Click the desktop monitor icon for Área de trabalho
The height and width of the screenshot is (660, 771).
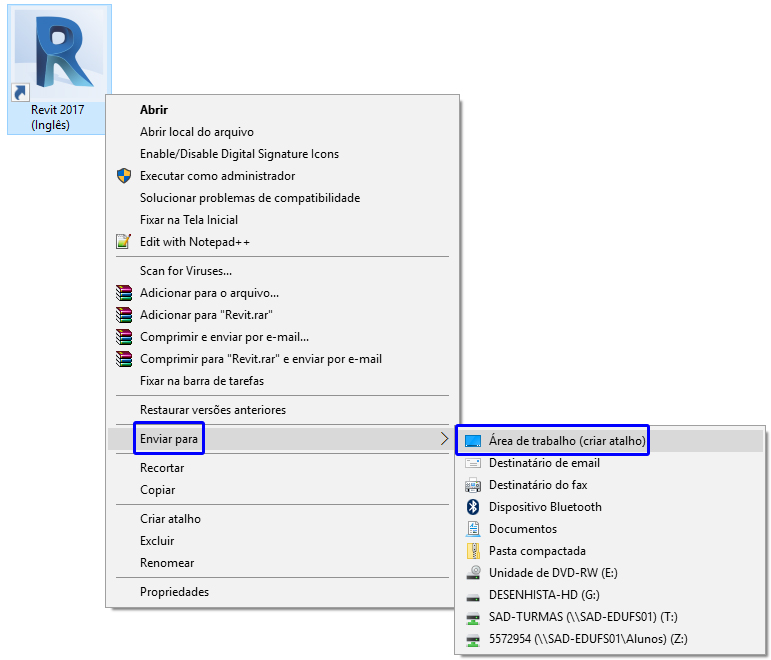tap(473, 441)
